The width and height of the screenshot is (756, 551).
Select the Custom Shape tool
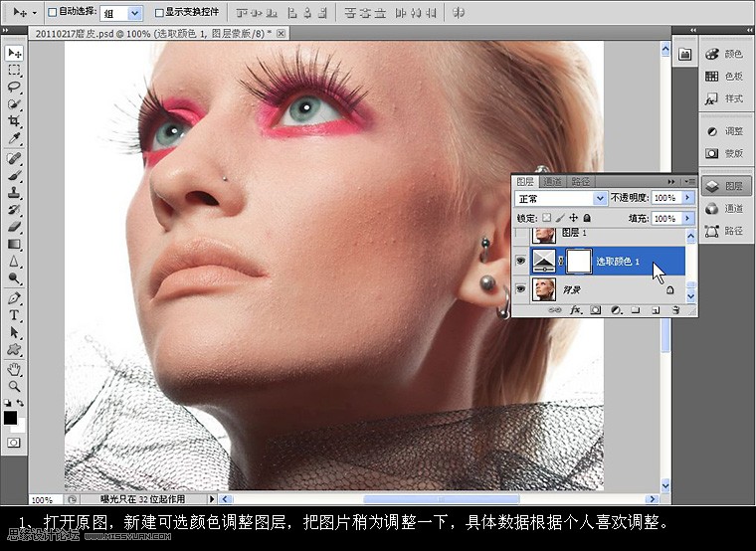tap(14, 349)
